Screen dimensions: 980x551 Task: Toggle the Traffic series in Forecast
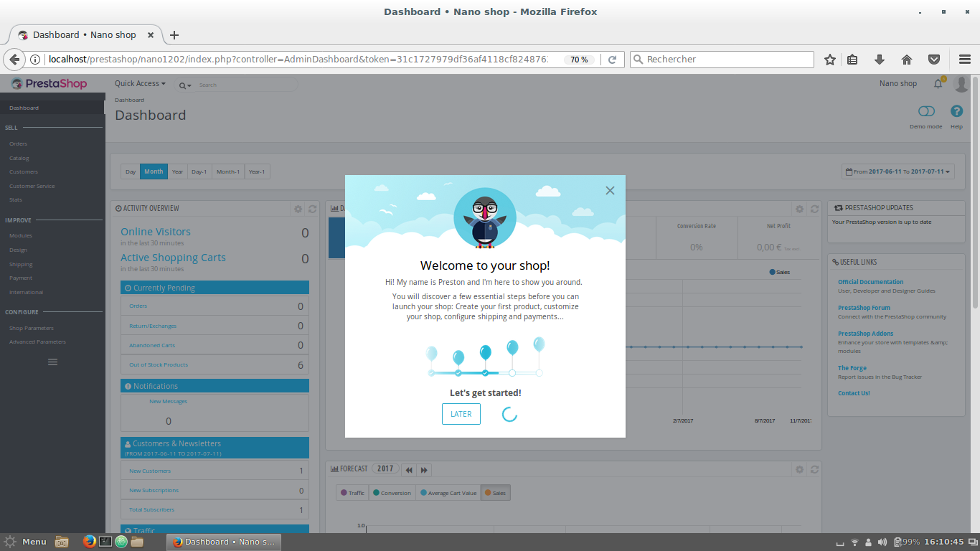coord(352,493)
